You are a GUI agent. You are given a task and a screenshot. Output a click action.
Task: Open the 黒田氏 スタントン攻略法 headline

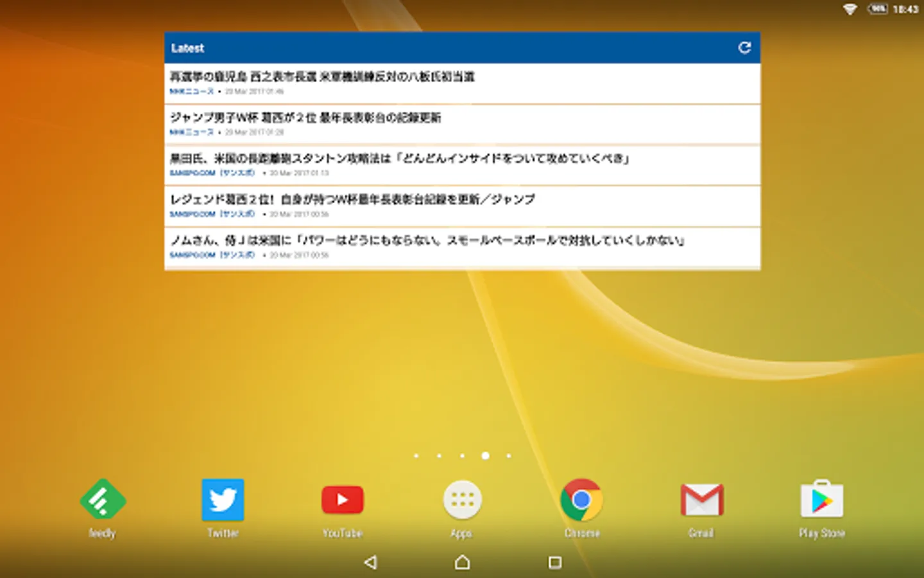click(x=462, y=165)
